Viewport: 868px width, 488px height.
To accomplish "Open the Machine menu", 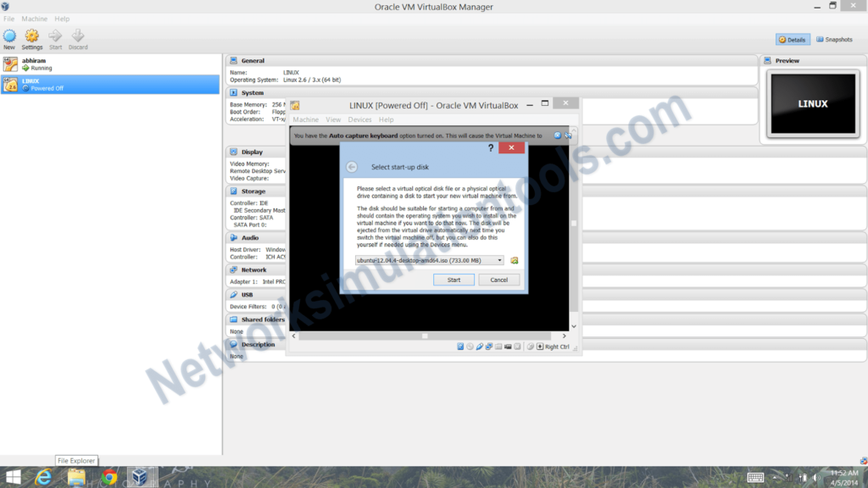I will tap(306, 119).
